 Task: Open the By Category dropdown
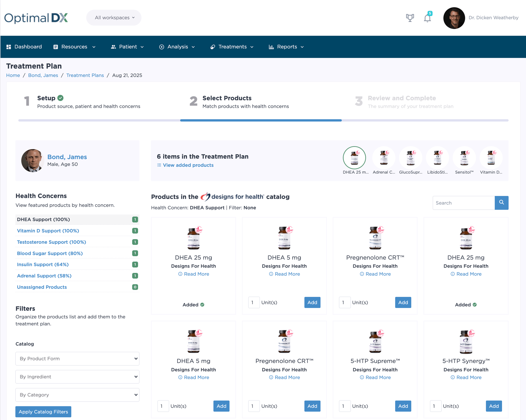77,395
